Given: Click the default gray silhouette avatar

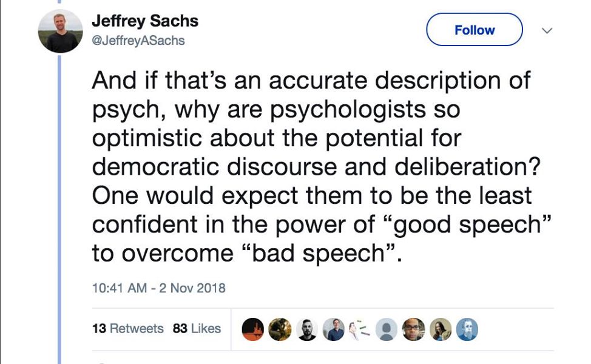Looking at the screenshot, I should click(387, 329).
